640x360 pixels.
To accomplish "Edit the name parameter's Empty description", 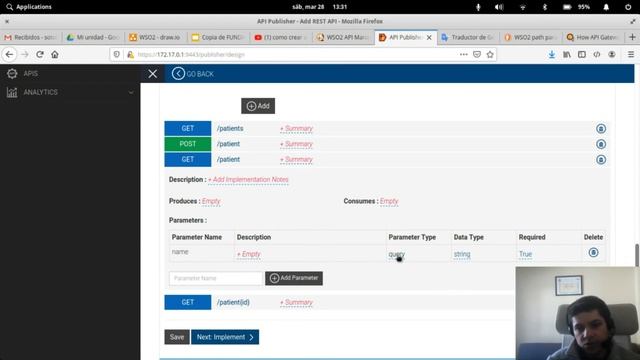I will 249,254.
